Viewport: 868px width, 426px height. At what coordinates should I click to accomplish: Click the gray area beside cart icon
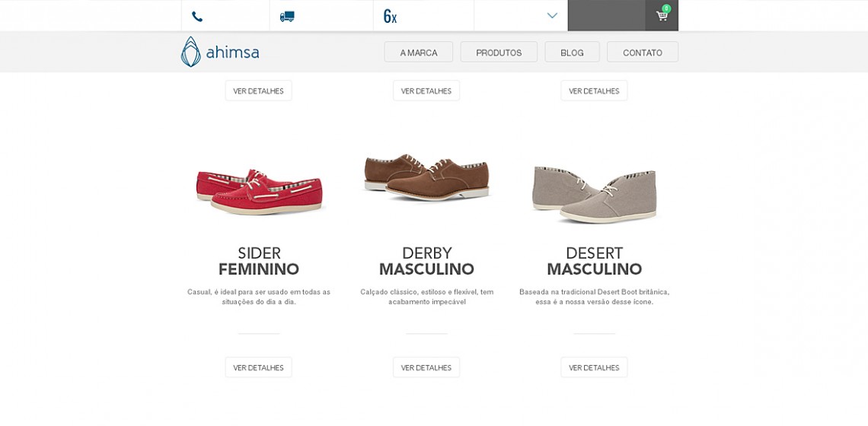[606, 15]
